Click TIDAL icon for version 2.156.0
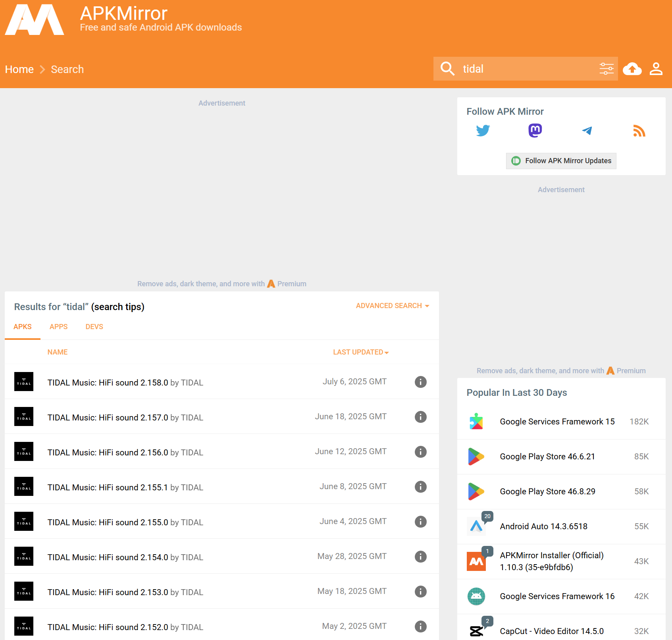672x640 pixels. [24, 451]
